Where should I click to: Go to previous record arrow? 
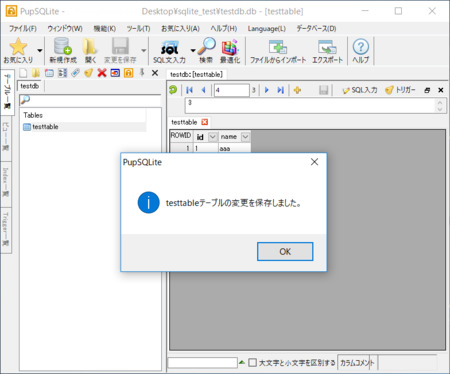point(203,90)
